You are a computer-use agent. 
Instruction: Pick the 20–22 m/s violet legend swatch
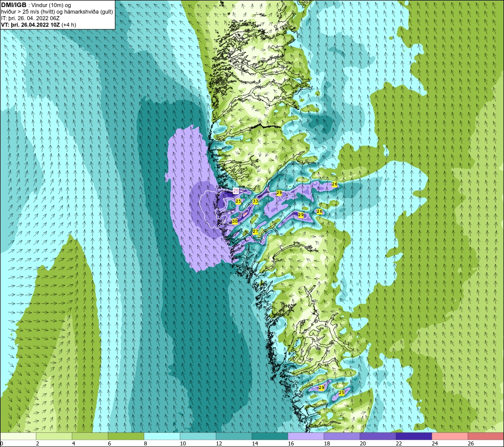(x=378, y=436)
